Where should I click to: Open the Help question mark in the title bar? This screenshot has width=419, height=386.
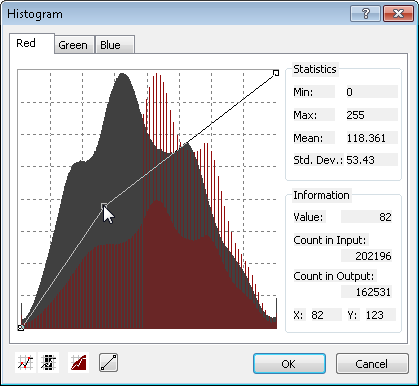(x=365, y=14)
